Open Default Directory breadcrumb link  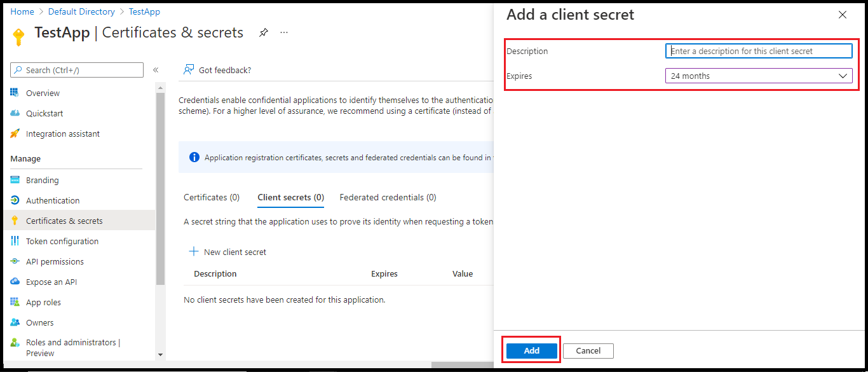tap(81, 11)
